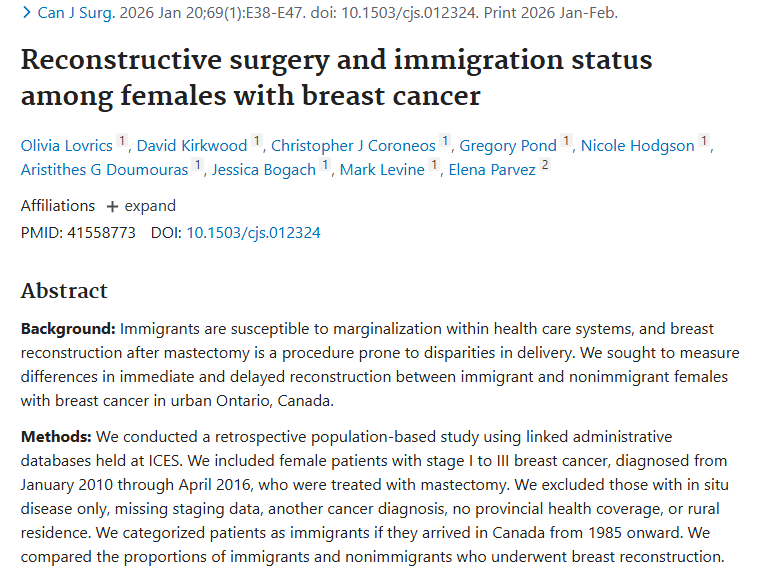Open author Jessica Bogach link
This screenshot has width=760, height=570.
[263, 169]
